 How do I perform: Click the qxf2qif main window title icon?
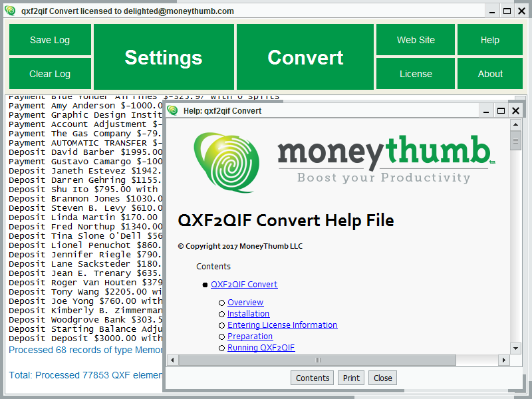10,11
